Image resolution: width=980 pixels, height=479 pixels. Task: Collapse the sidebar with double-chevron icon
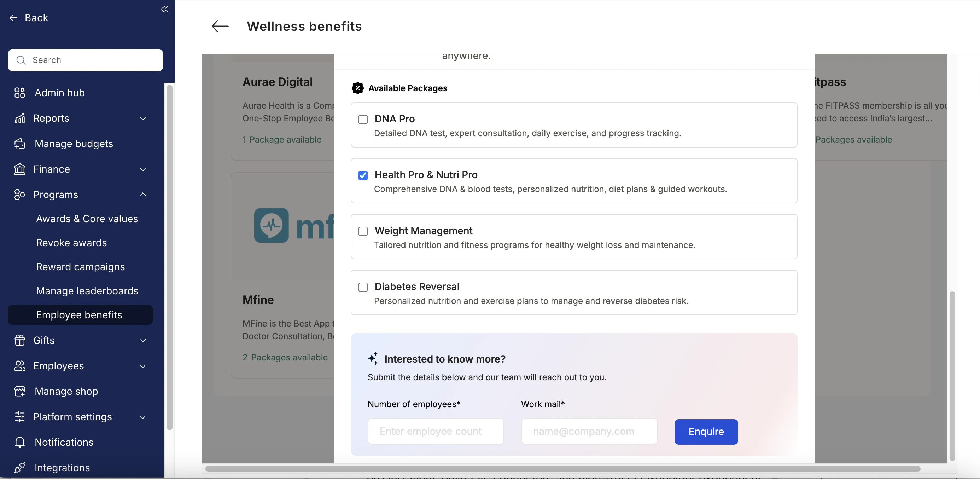[x=165, y=9]
